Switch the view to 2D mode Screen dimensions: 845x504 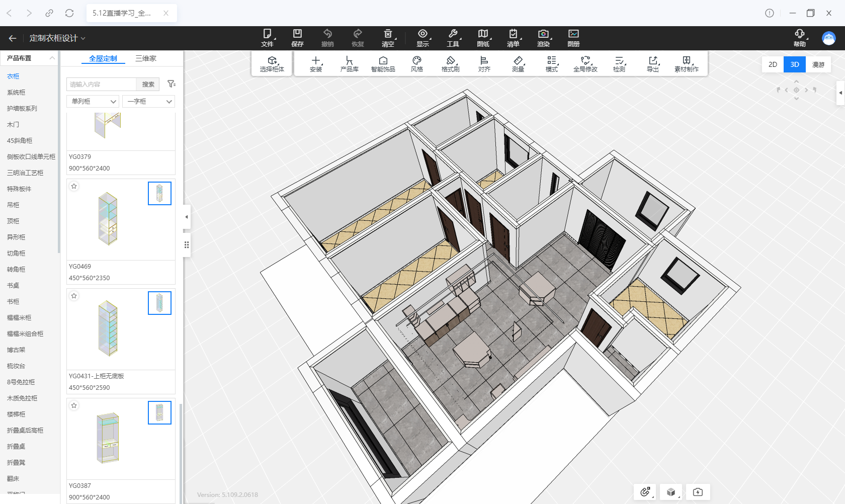(x=773, y=64)
